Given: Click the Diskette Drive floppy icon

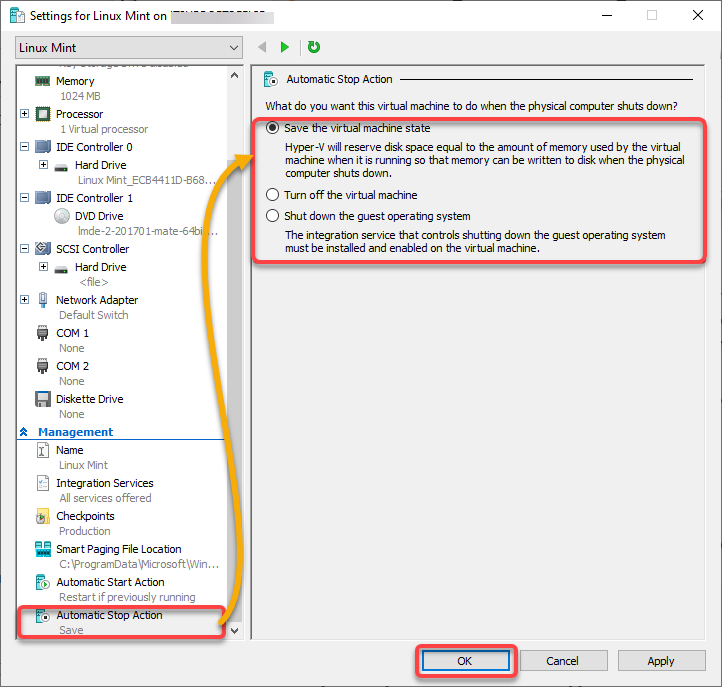Looking at the screenshot, I should coord(43,399).
